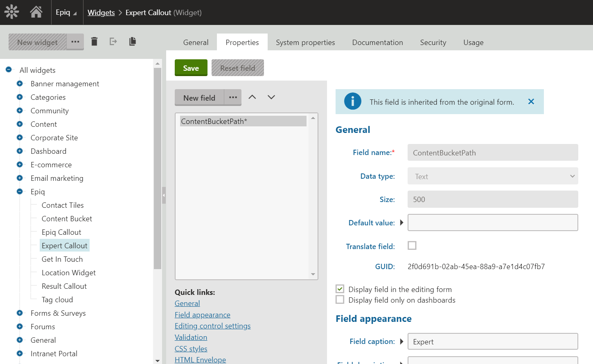Dismiss the inherited field info message

(x=531, y=102)
